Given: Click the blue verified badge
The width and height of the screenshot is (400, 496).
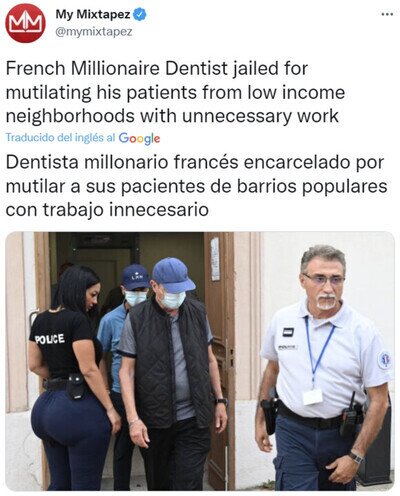Looking at the screenshot, I should 140,14.
